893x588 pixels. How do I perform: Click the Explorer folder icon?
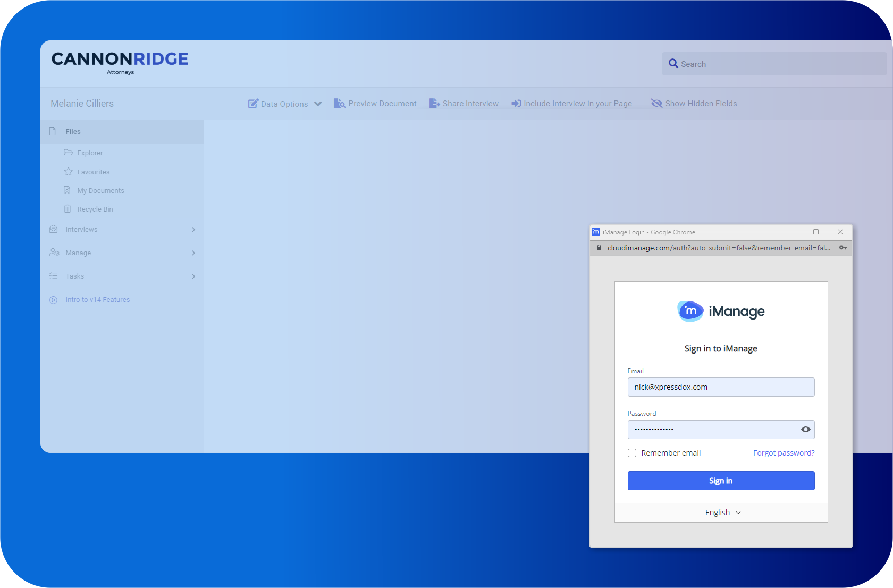pyautogui.click(x=68, y=153)
